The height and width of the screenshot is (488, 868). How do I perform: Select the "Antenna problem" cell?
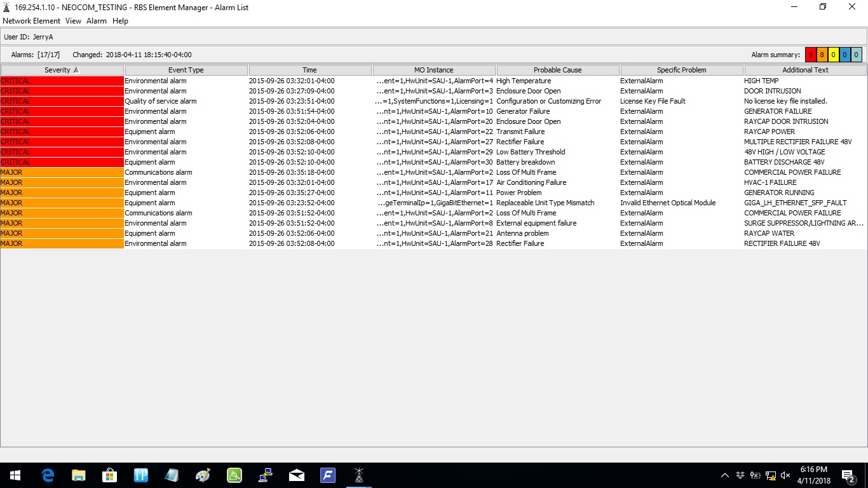[557, 233]
